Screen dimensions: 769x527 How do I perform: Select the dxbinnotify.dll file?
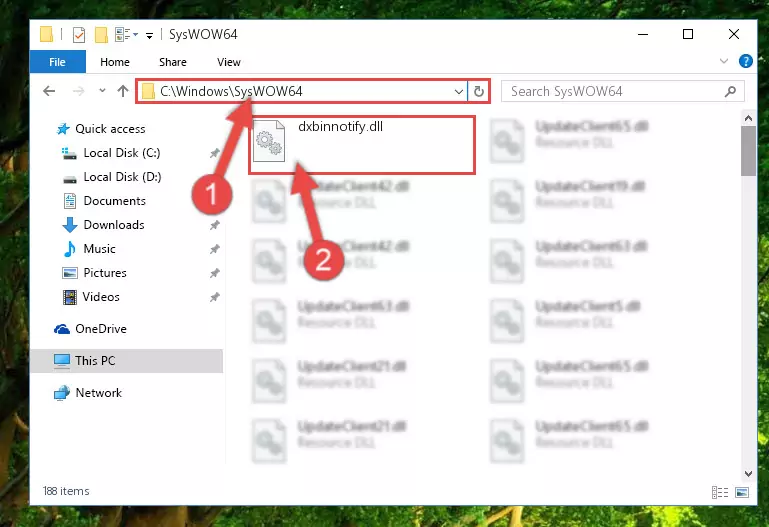362,145
